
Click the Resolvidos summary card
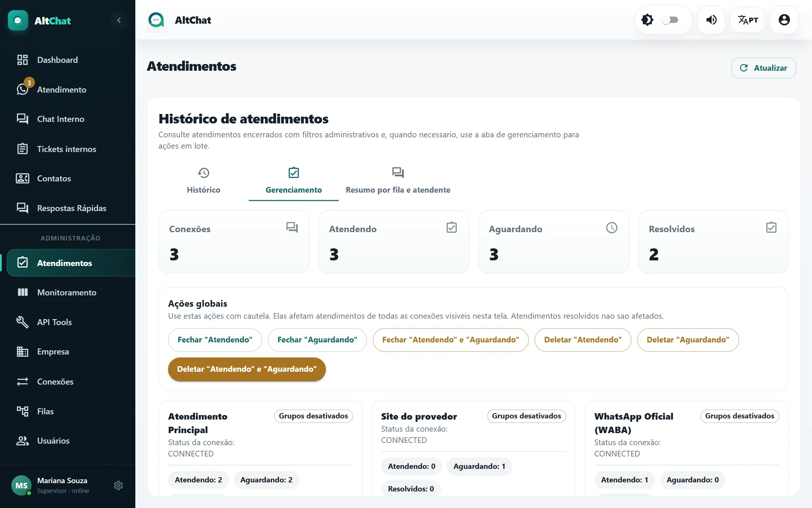(714, 242)
